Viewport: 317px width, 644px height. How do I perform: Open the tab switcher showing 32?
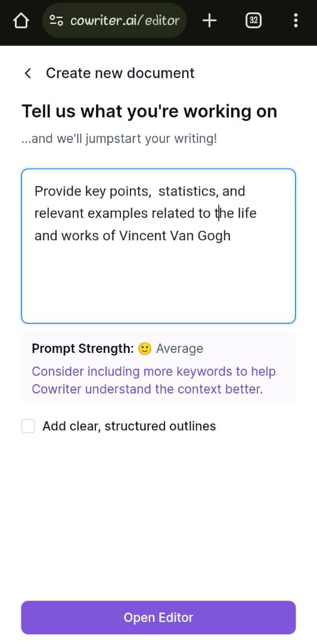pyautogui.click(x=253, y=20)
